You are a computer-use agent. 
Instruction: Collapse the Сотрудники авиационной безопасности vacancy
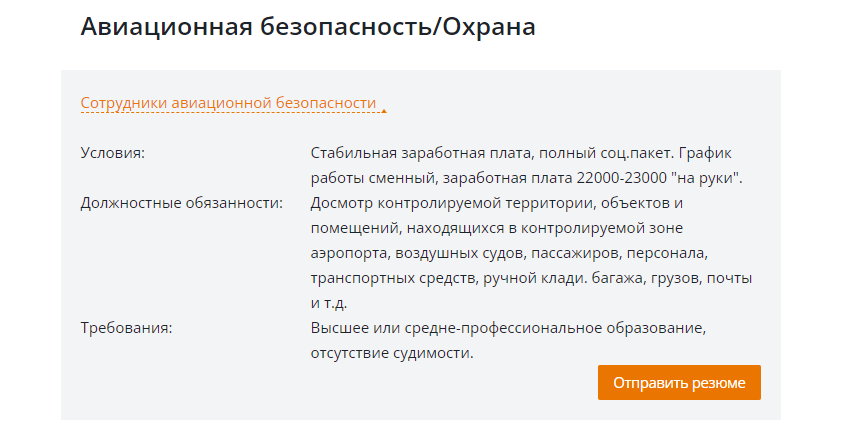(228, 103)
